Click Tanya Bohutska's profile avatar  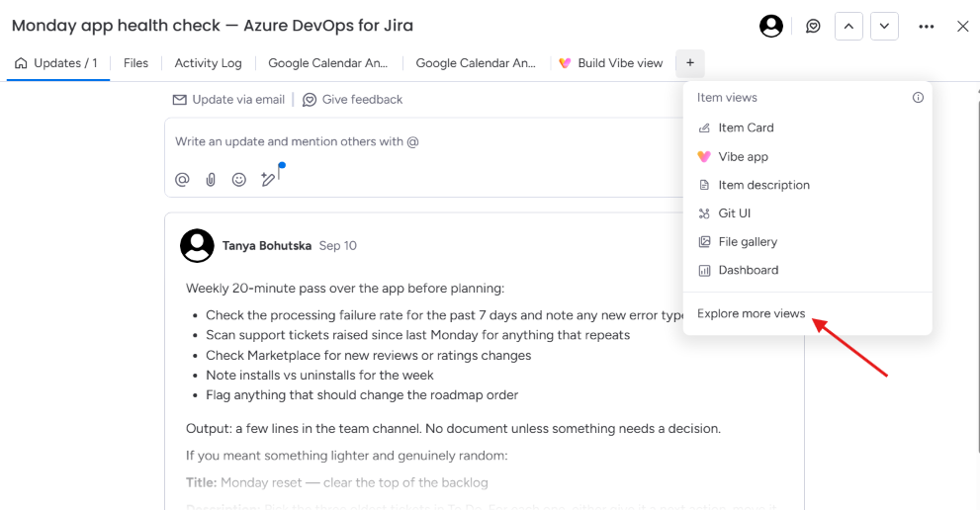pos(197,246)
